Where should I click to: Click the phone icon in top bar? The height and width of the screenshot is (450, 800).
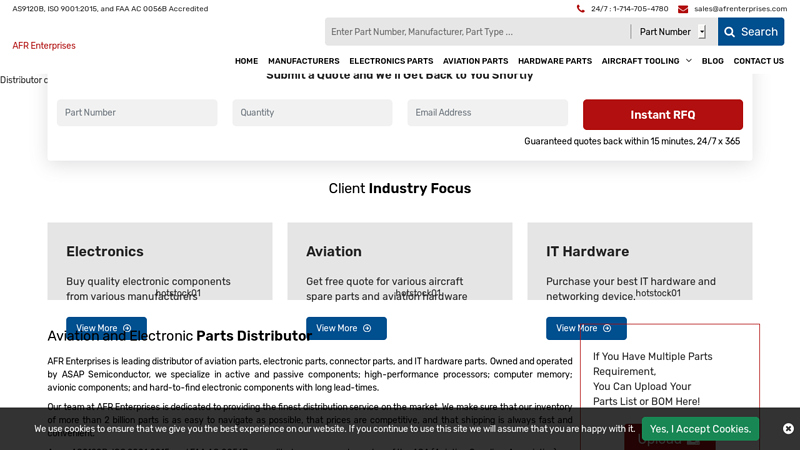point(581,9)
